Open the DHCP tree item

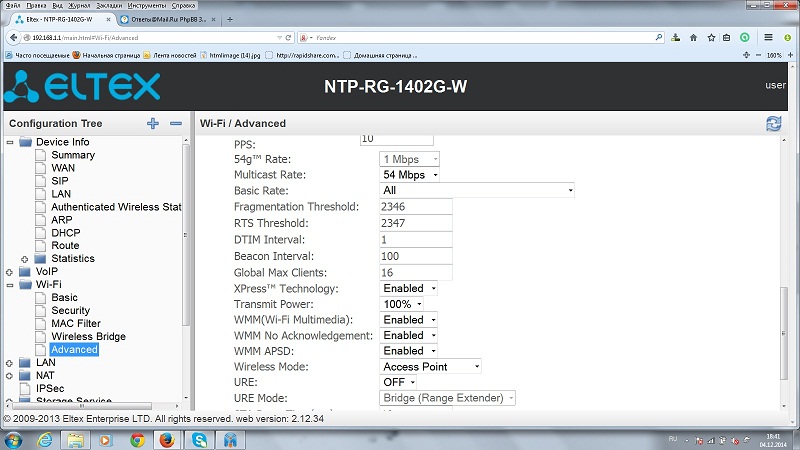[x=66, y=233]
